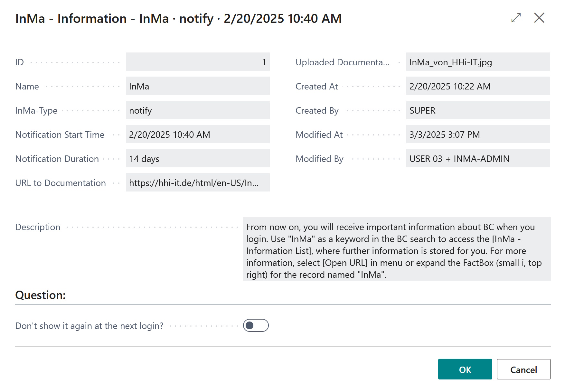The image size is (565, 392).
Task: Toggle Don't show it again at next login
Action: pos(256,325)
